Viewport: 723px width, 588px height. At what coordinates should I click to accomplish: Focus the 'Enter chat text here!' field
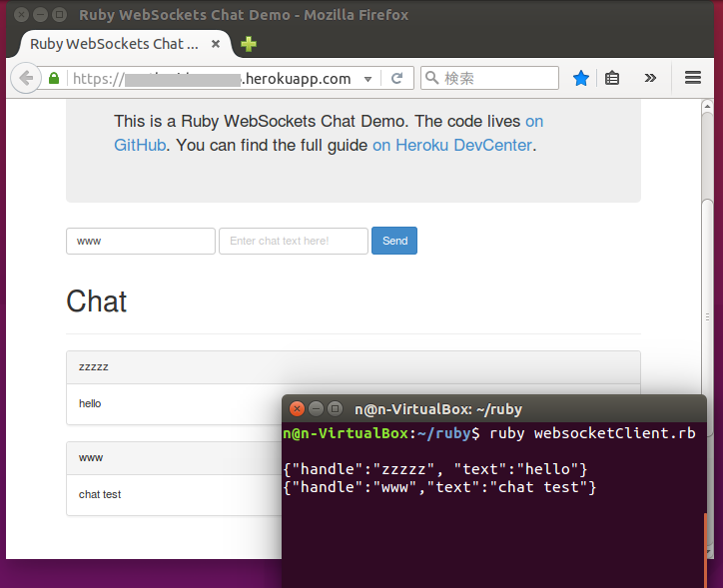294,241
